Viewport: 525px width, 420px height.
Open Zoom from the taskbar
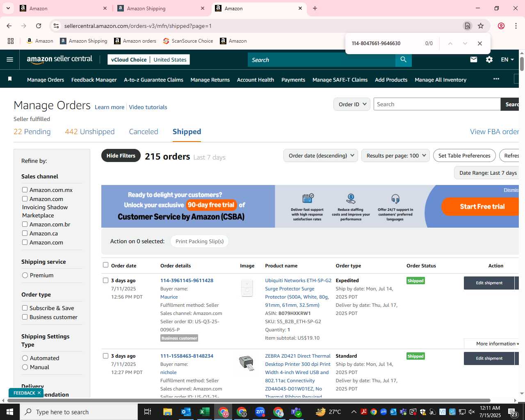pyautogui.click(x=260, y=412)
